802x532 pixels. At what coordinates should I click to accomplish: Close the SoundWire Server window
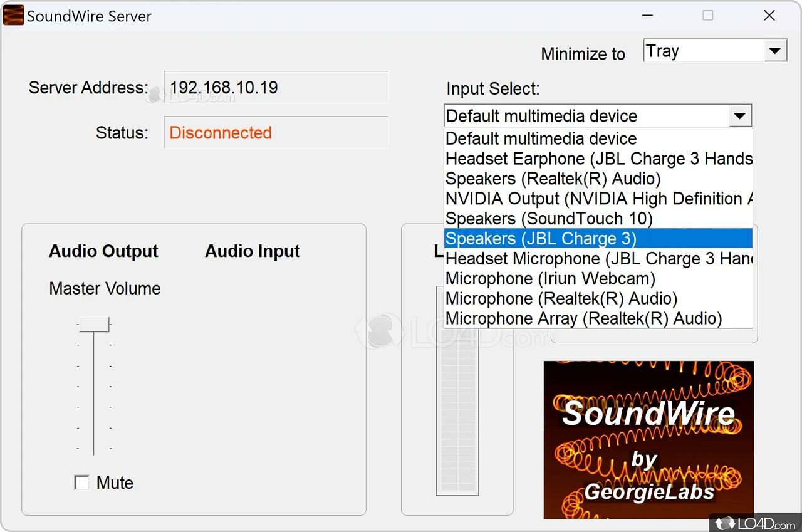click(769, 16)
